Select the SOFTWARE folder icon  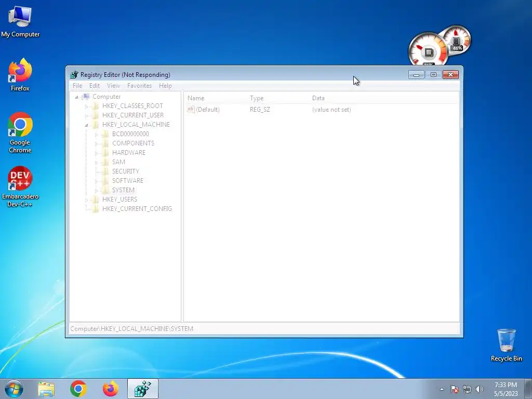[105, 180]
